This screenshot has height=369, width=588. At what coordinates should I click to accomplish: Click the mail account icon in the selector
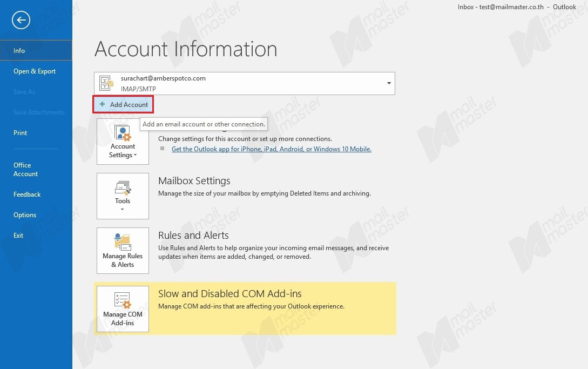tap(106, 83)
